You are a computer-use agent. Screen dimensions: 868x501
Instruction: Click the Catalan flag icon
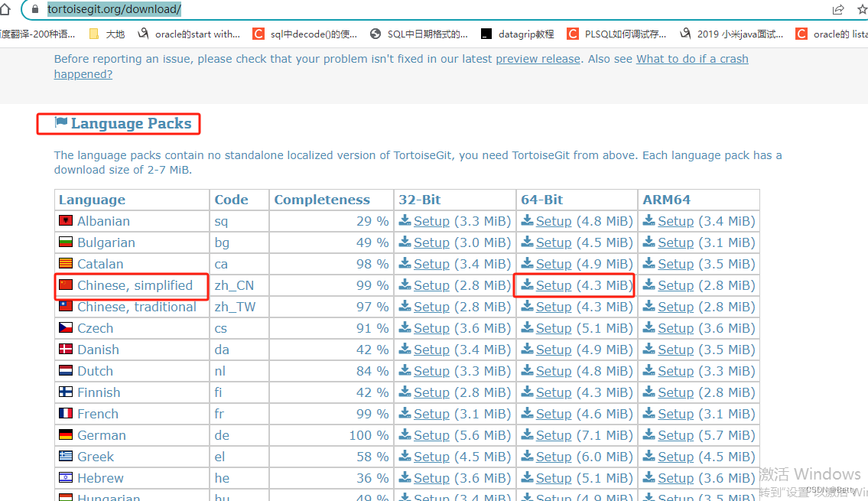pos(66,264)
